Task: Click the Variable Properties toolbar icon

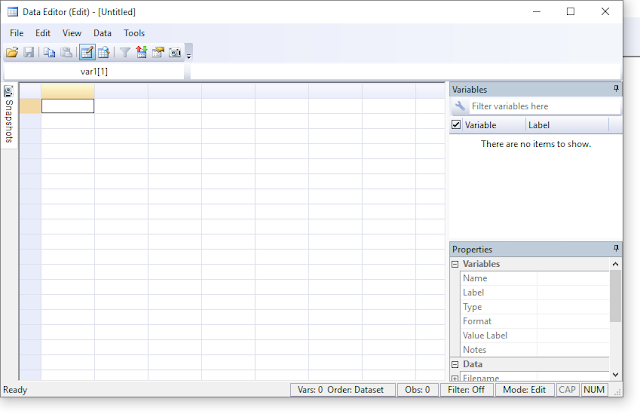Action: (158, 52)
